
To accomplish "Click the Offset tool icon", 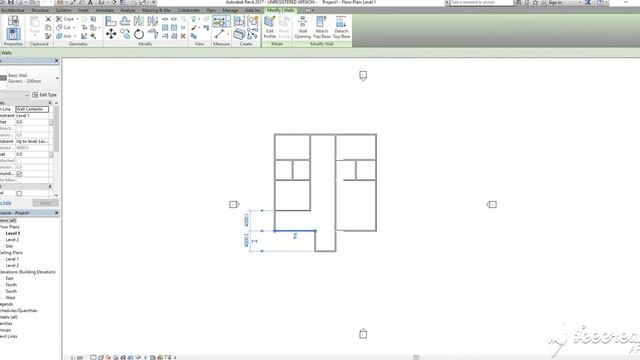I will point(125,21).
